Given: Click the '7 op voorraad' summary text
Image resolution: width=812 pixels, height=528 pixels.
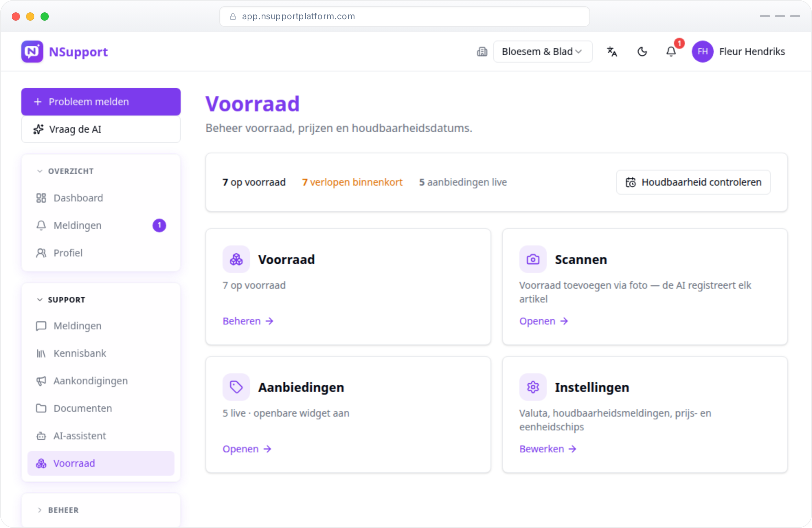Looking at the screenshot, I should pyautogui.click(x=254, y=182).
